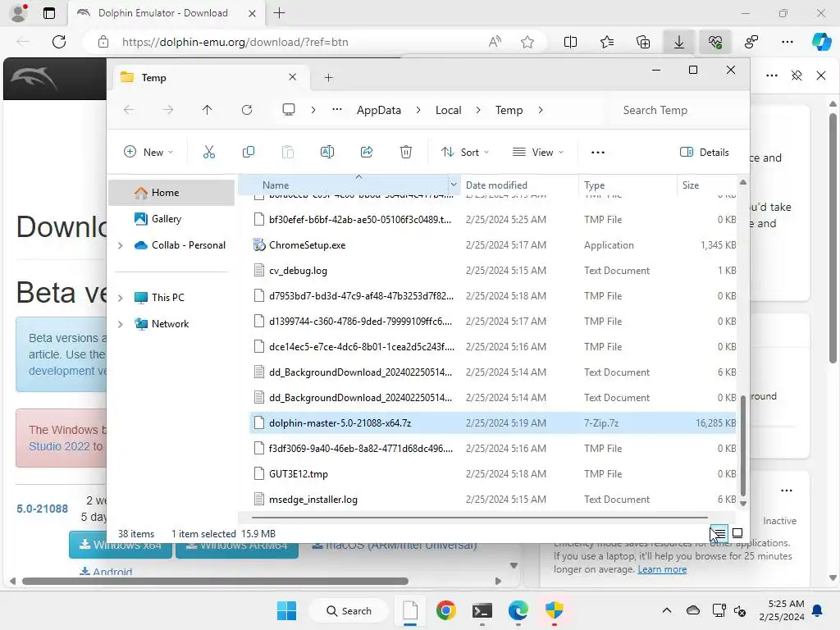The height and width of the screenshot is (630, 840).
Task: Open Terminal from taskbar
Action: coord(482,610)
